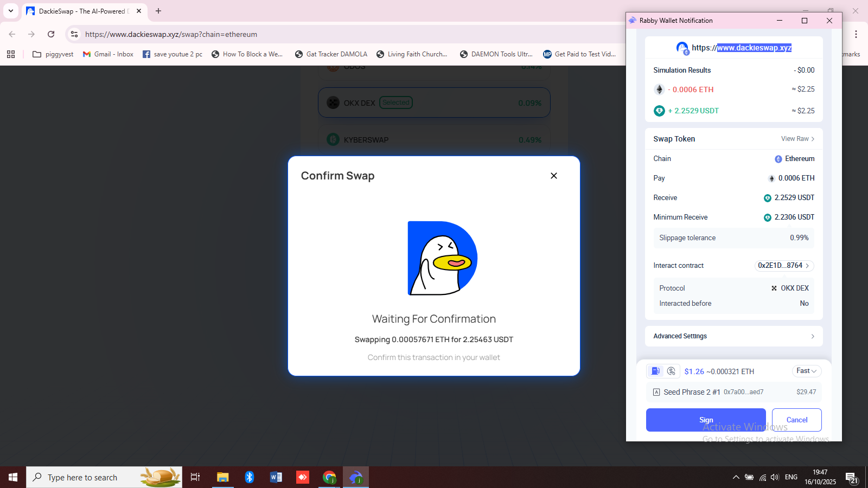Viewport: 868px width, 488px height.
Task: Open the Fast gas speed dropdown
Action: (x=806, y=371)
